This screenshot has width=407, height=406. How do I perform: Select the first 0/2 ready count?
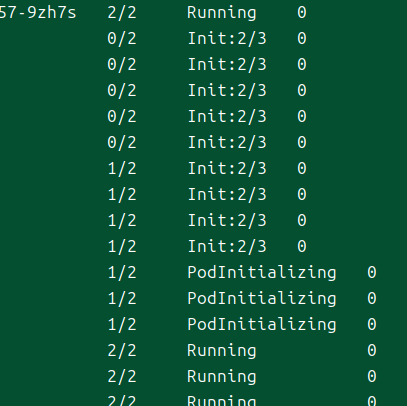coord(122,39)
